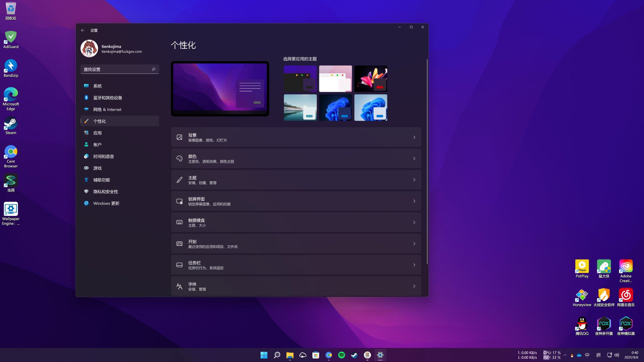
Task: Click the font AA icon in the 字体 row
Action: pyautogui.click(x=180, y=286)
